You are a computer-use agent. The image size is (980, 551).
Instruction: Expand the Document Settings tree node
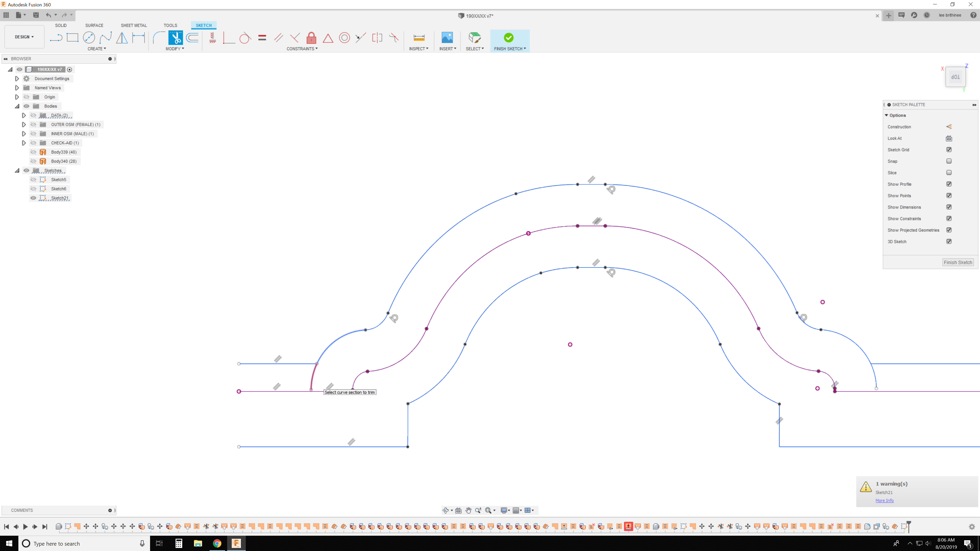[x=17, y=78]
